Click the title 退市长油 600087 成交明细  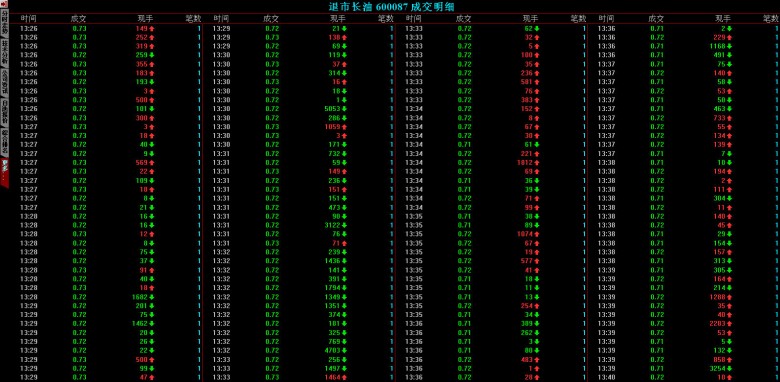click(392, 6)
